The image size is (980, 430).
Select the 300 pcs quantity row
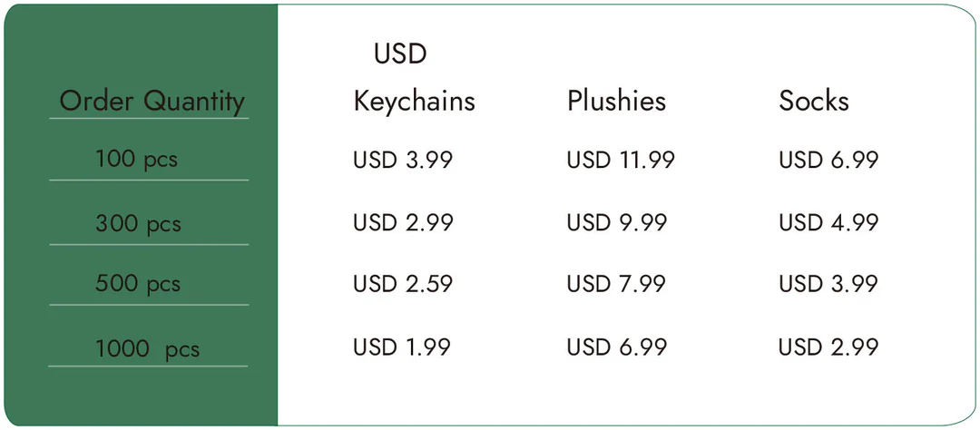138,223
